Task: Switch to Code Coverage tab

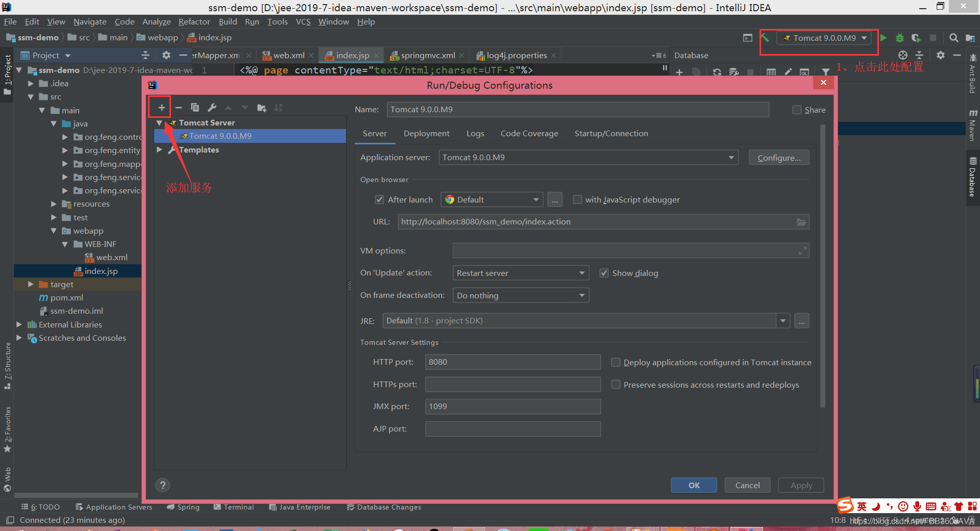Action: [x=529, y=134]
